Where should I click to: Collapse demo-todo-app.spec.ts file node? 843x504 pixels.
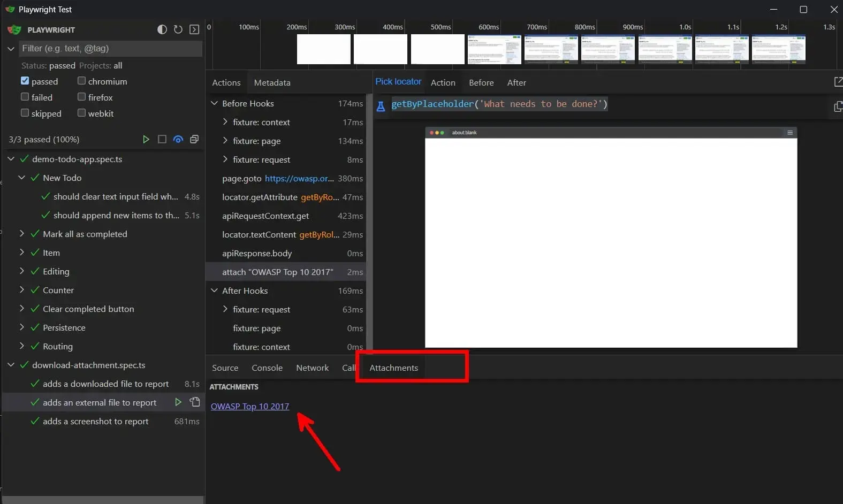click(11, 159)
